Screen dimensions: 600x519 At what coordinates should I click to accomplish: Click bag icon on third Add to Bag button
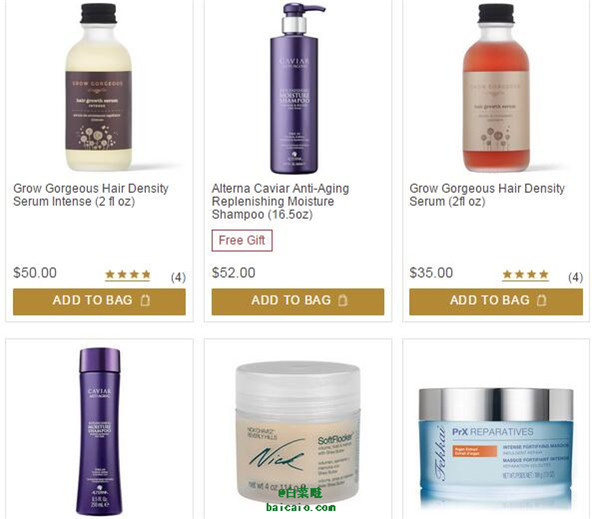tap(541, 300)
